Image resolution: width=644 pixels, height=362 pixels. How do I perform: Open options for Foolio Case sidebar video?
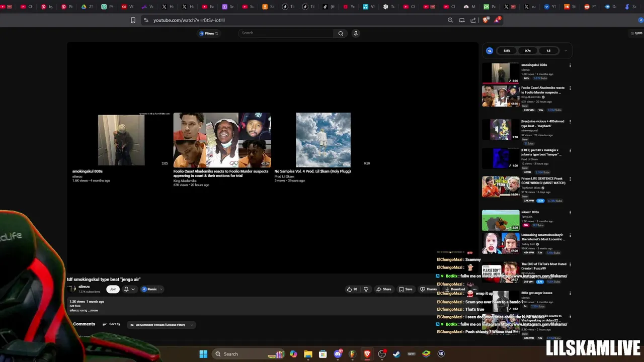coord(570,88)
